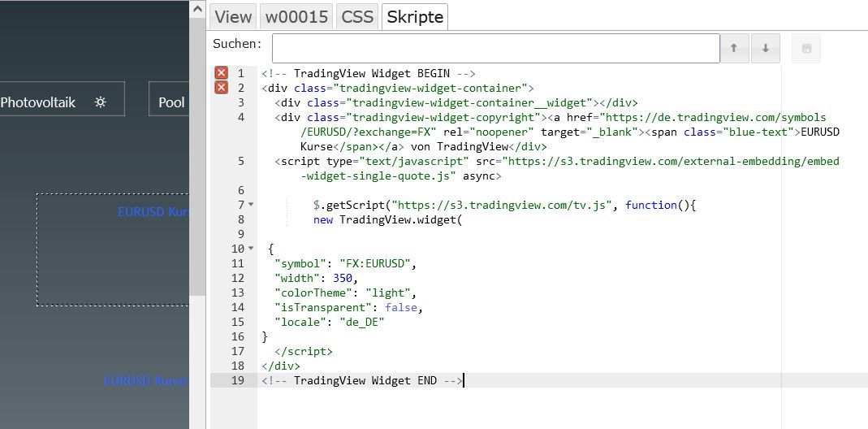Click the sun icon beside Photovoltaik

(100, 102)
